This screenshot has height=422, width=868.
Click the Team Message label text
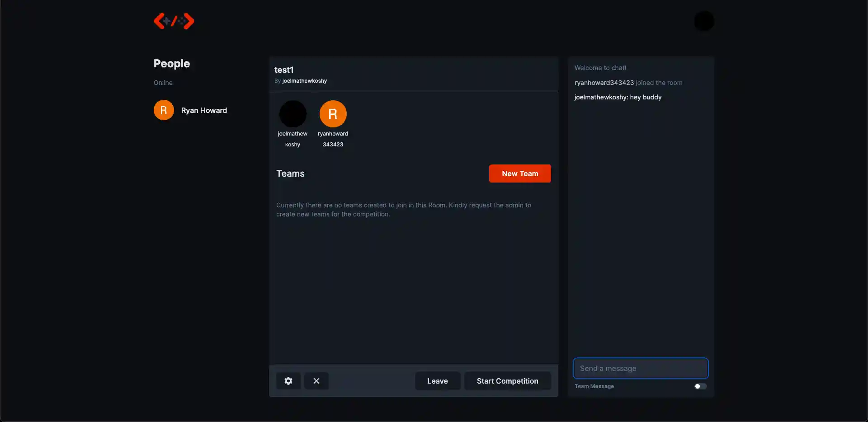[594, 386]
